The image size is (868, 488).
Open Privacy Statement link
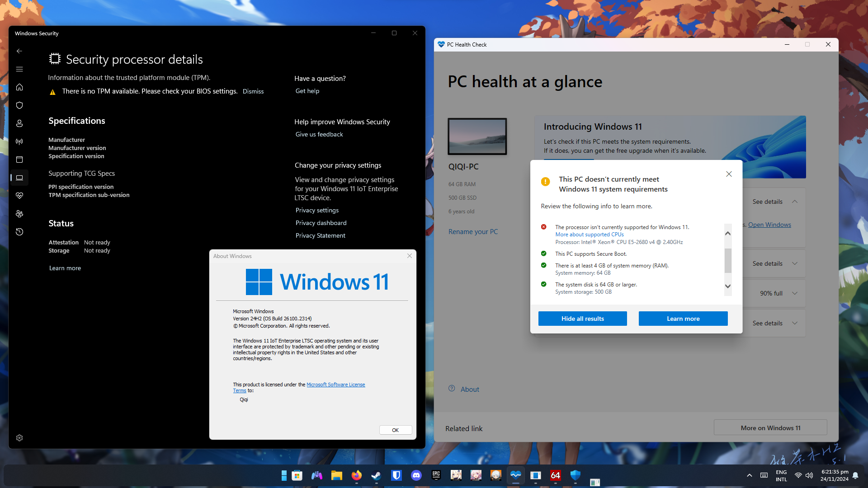320,235
